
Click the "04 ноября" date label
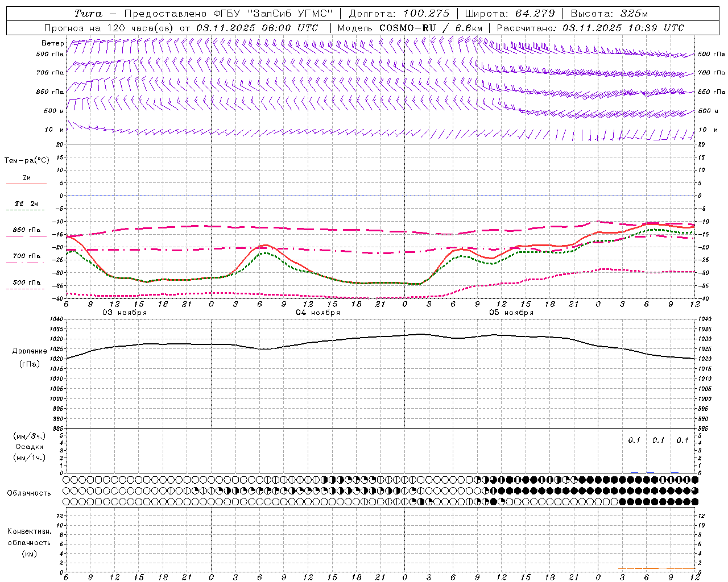click(x=318, y=313)
